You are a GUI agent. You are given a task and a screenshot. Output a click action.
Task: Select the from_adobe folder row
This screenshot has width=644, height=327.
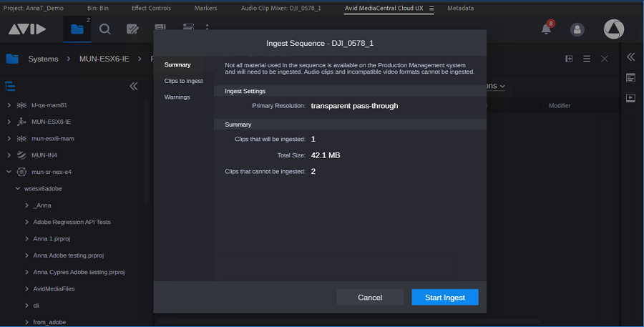pyautogui.click(x=49, y=322)
